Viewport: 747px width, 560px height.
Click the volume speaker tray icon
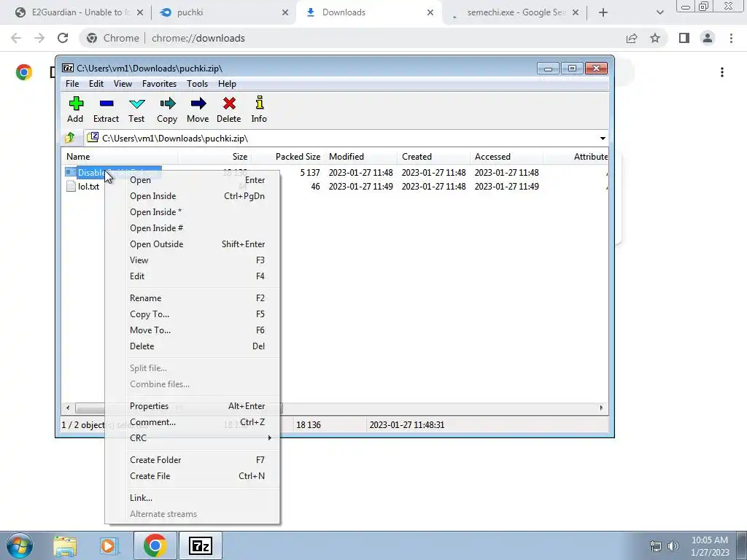tap(673, 545)
